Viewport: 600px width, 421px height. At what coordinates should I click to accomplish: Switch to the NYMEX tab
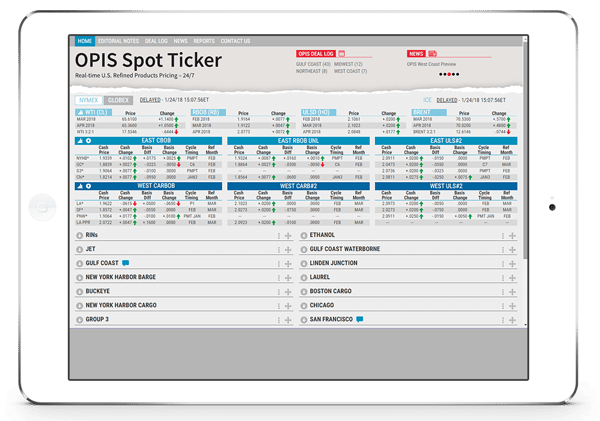pyautogui.click(x=89, y=100)
